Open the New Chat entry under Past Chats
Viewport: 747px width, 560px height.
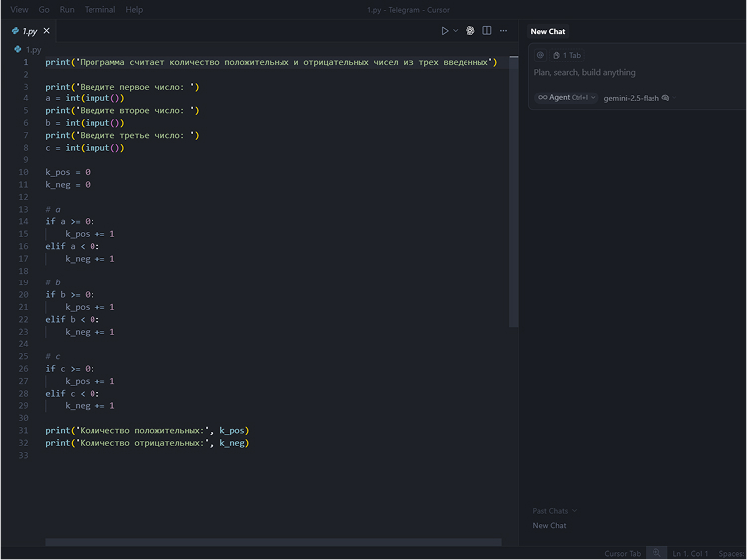pyautogui.click(x=549, y=525)
